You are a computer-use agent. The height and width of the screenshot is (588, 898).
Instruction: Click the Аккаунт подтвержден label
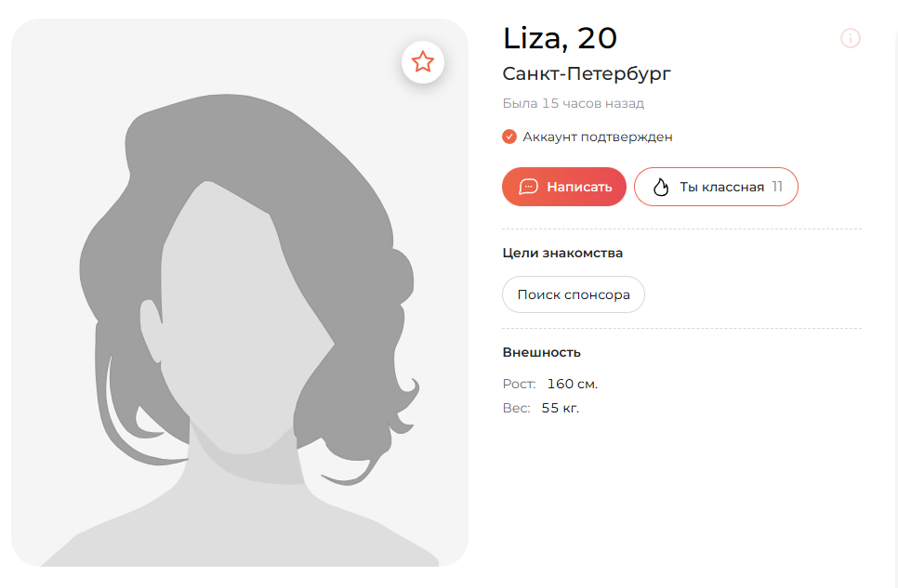tap(598, 137)
